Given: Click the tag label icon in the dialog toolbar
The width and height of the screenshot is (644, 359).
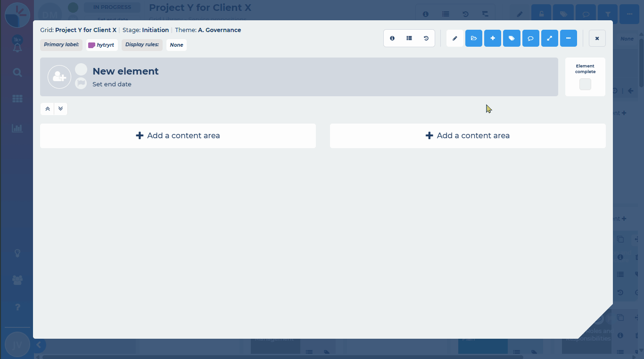Looking at the screenshot, I should [512, 38].
